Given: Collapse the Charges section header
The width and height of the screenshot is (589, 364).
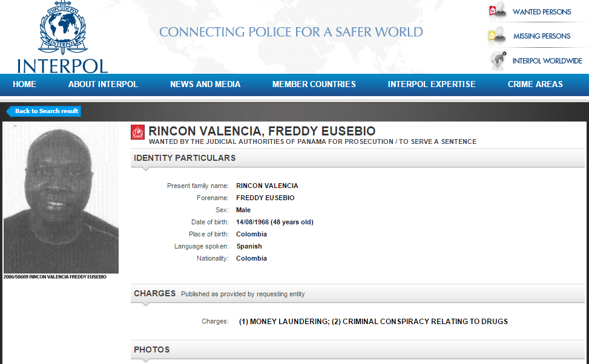Looking at the screenshot, I should point(155,294).
